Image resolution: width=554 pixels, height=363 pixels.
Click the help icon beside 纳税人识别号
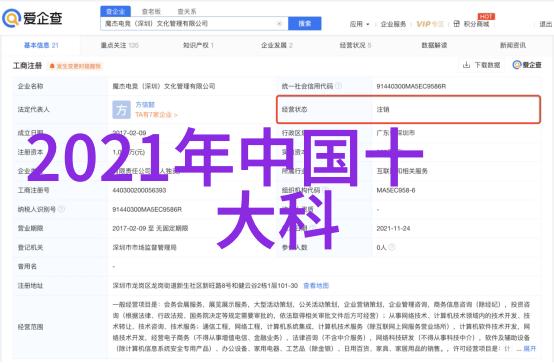61,209
